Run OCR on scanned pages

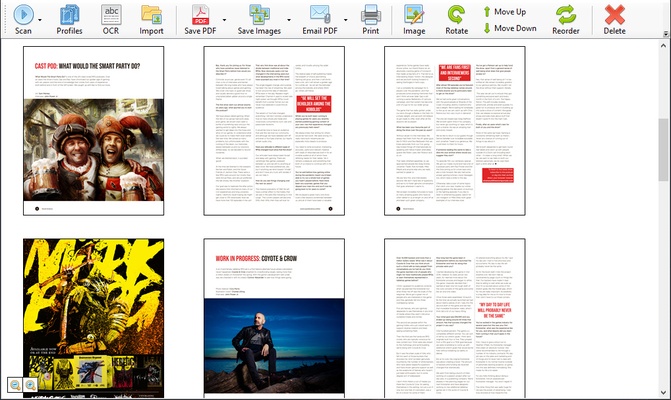[x=111, y=14]
